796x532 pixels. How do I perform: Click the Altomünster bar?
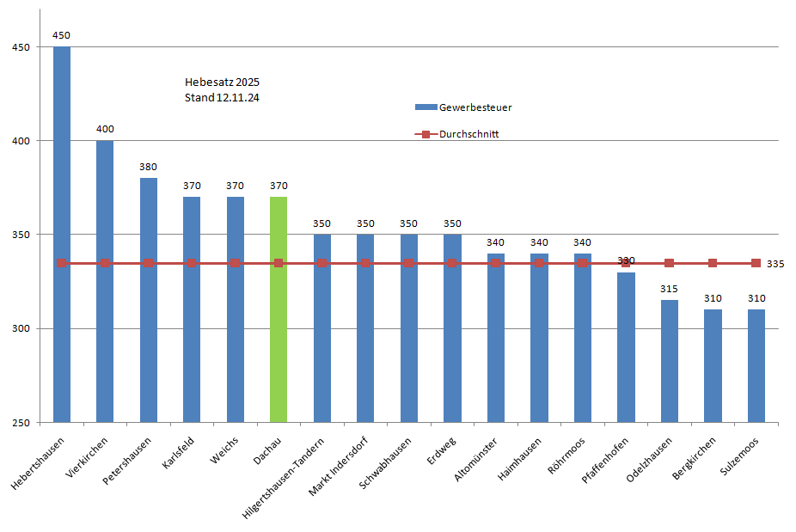495,344
